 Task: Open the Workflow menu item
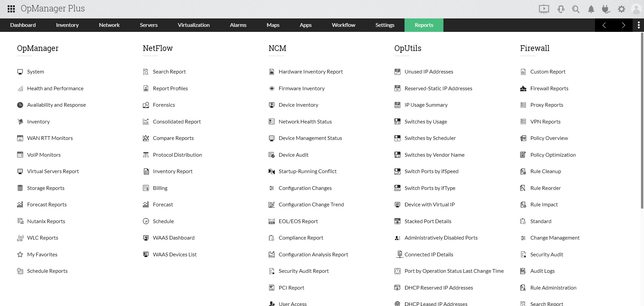coord(343,25)
